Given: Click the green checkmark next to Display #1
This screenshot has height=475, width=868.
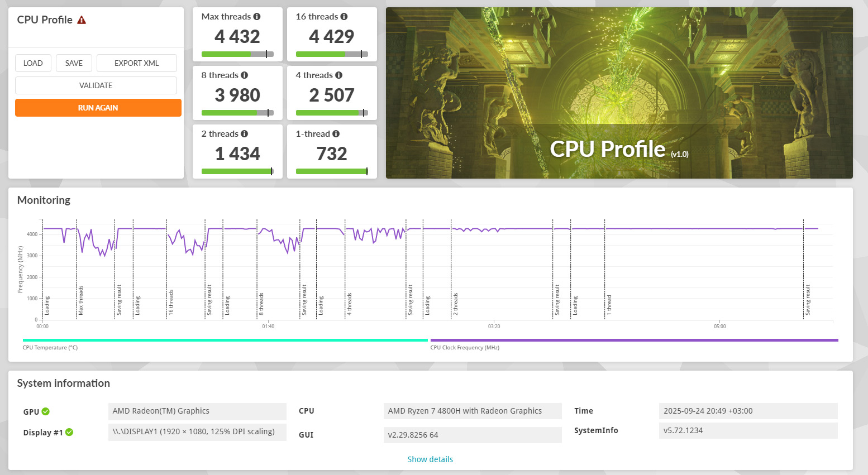Looking at the screenshot, I should [x=69, y=433].
